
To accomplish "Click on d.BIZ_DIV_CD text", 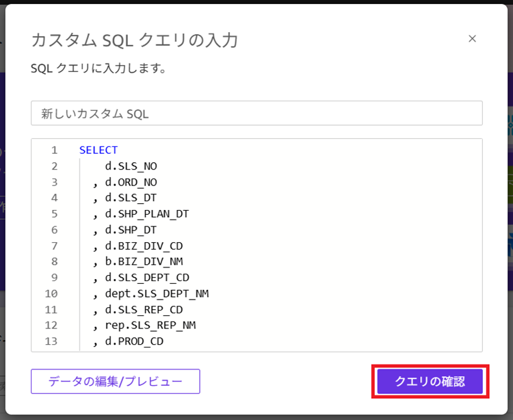I will click(x=144, y=246).
